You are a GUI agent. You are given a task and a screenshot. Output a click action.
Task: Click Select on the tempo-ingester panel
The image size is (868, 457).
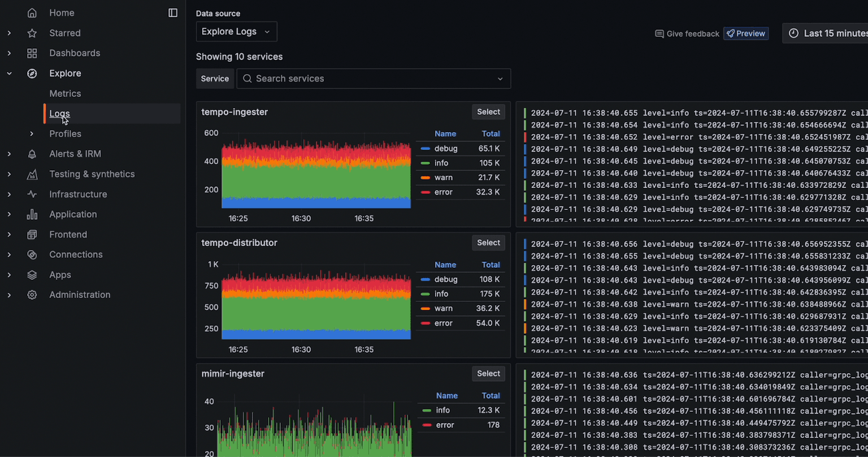[x=488, y=111]
